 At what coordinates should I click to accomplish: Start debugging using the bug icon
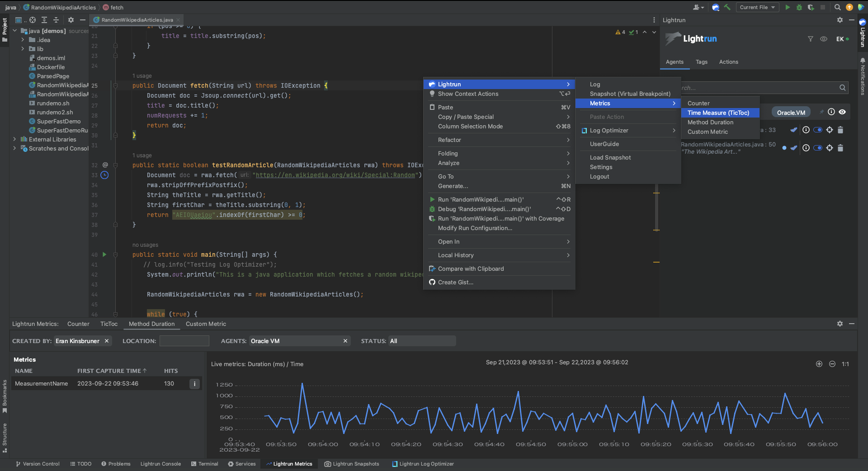pos(799,7)
